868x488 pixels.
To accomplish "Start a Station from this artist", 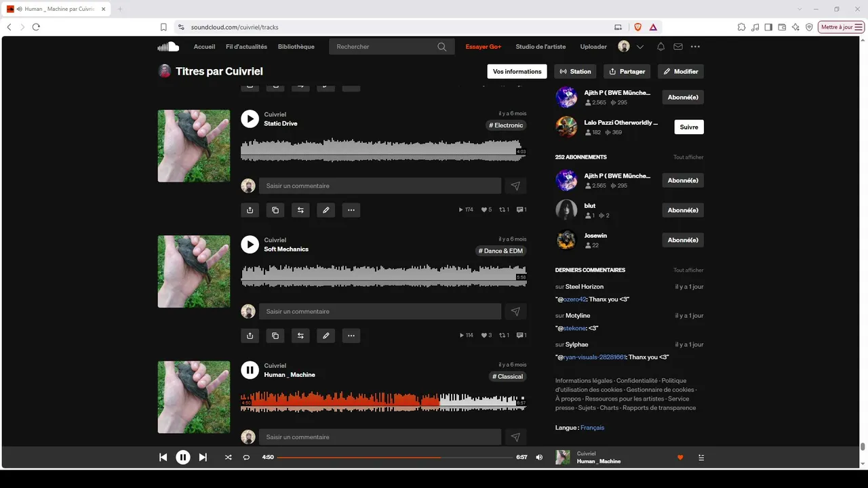I will pos(576,71).
